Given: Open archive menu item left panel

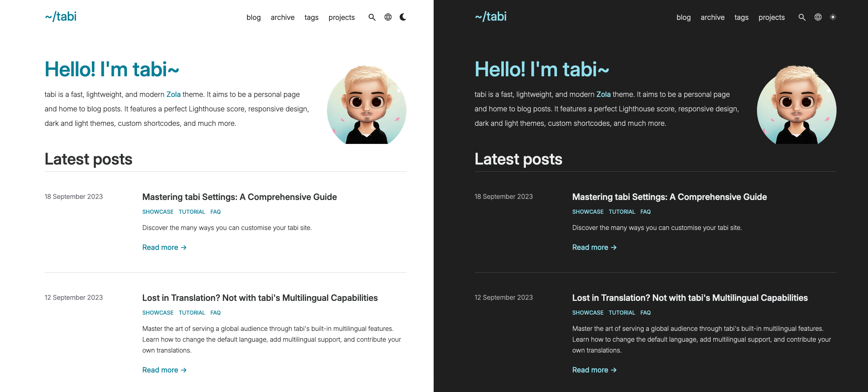Looking at the screenshot, I should 282,17.
